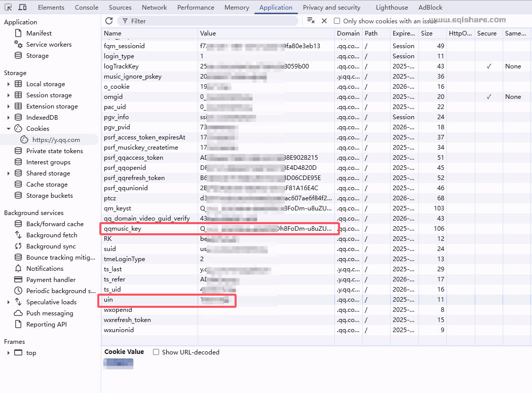This screenshot has width=532, height=393.
Task: Switch to the Console tab
Action: click(87, 8)
